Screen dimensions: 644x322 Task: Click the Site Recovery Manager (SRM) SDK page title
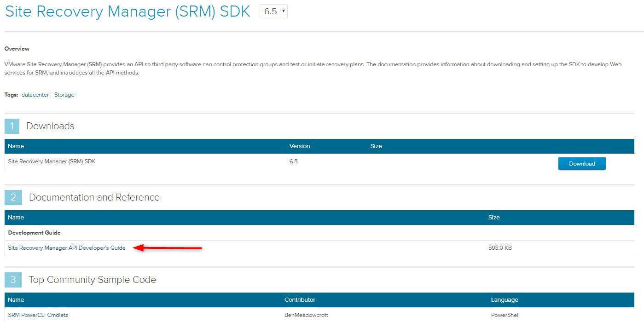(128, 12)
